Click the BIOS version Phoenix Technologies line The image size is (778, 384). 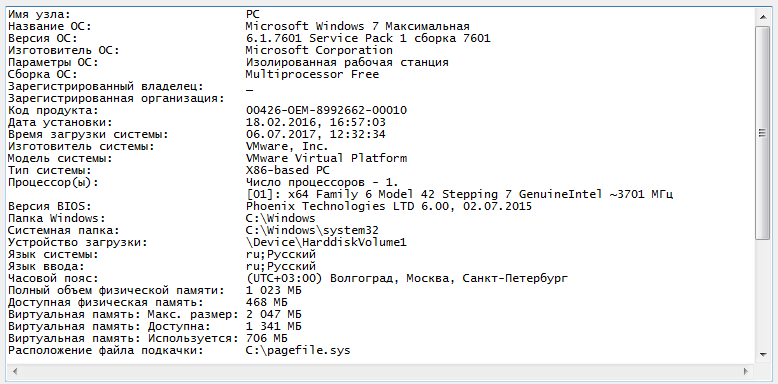coord(389,206)
